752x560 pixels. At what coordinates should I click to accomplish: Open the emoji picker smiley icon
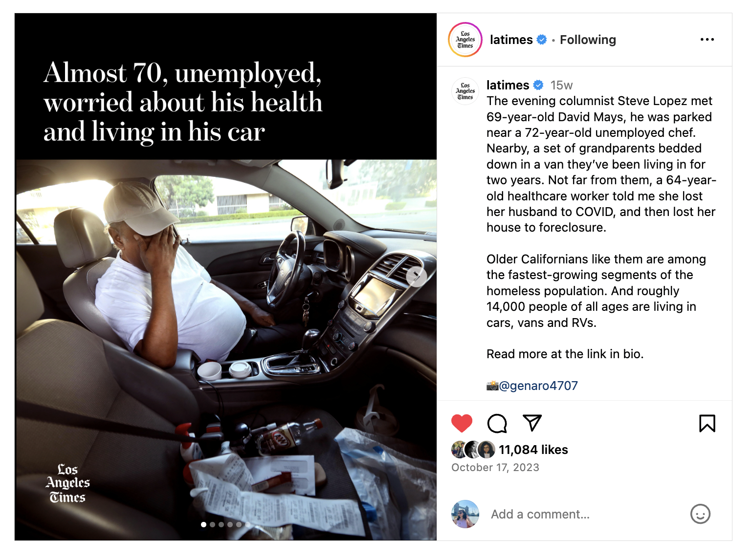[x=700, y=514]
